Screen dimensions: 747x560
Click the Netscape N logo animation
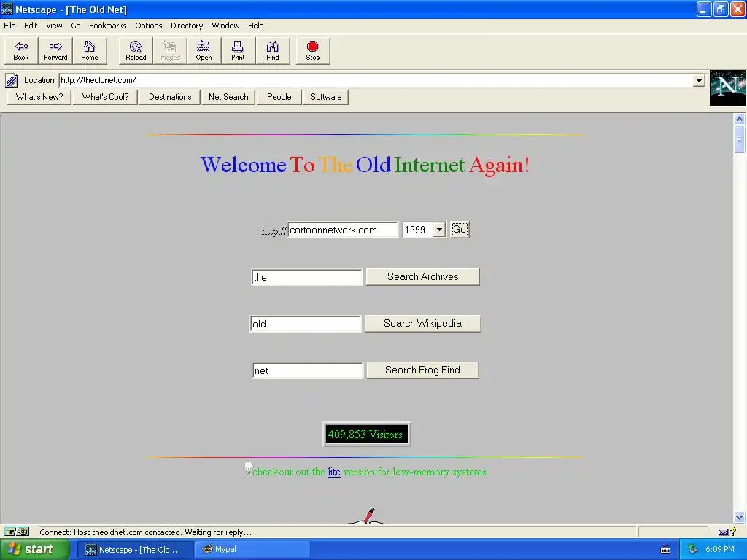coord(727,87)
